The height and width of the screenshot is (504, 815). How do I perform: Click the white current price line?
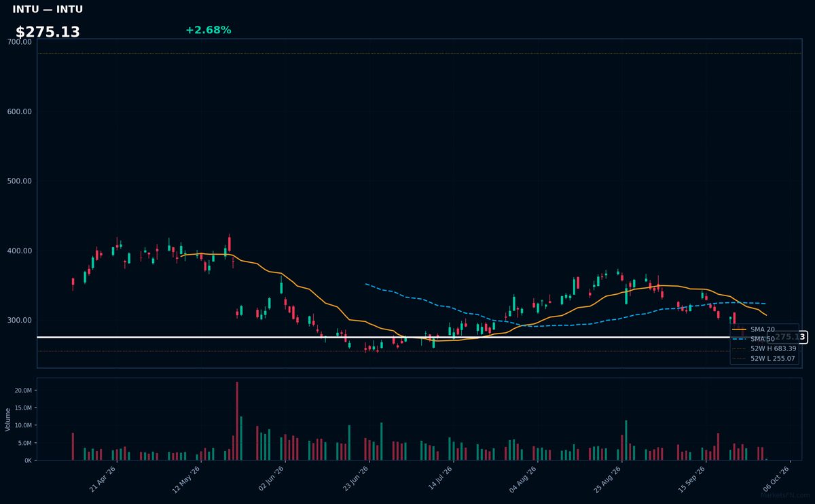[x=384, y=337]
